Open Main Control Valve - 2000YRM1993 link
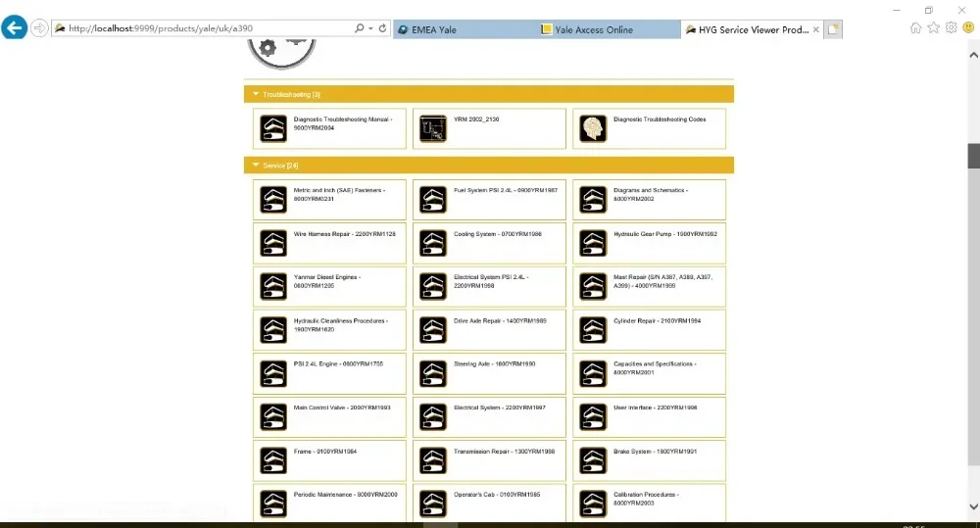Viewport: 980px width, 528px height. pyautogui.click(x=342, y=408)
